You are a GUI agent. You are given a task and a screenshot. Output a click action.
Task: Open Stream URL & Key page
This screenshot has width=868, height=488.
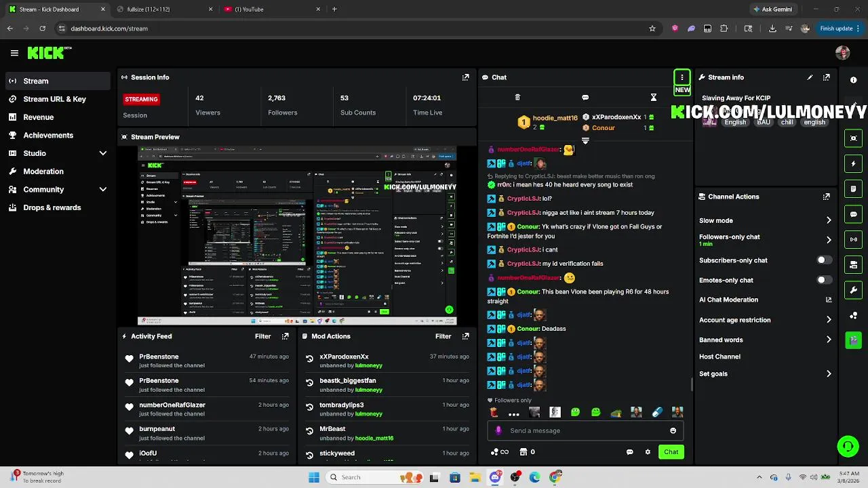click(x=57, y=99)
